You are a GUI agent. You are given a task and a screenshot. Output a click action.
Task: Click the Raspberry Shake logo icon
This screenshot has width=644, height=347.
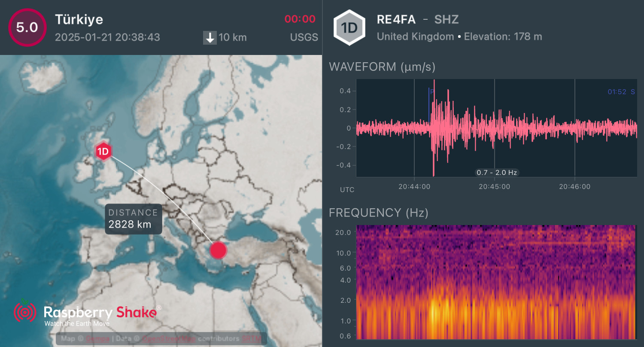(25, 310)
